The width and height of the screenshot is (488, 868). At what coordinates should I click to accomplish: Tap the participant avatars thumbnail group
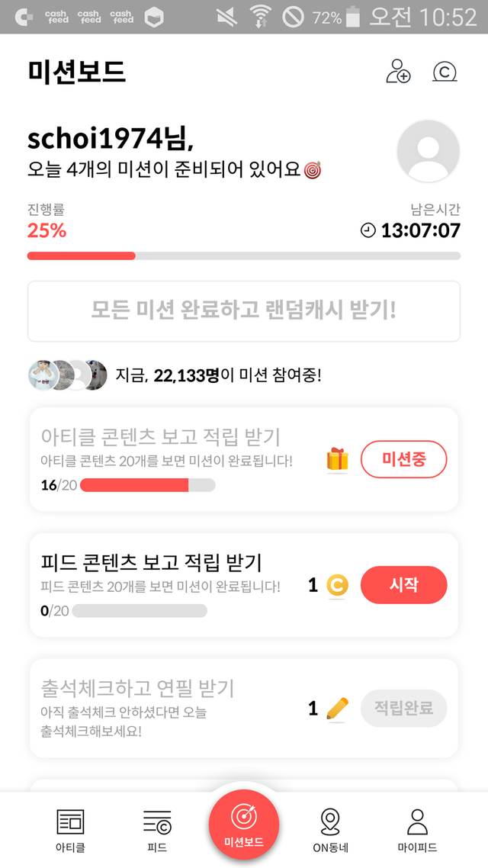(67, 375)
